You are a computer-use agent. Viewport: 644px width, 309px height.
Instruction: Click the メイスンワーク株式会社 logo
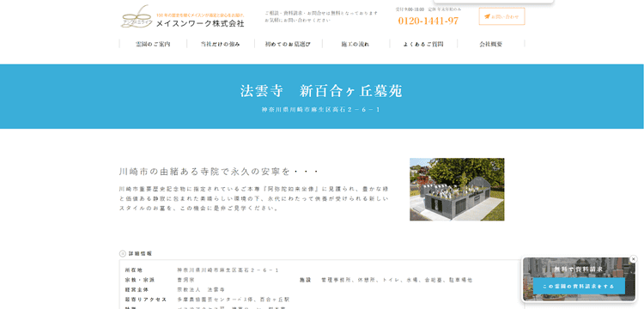183,17
